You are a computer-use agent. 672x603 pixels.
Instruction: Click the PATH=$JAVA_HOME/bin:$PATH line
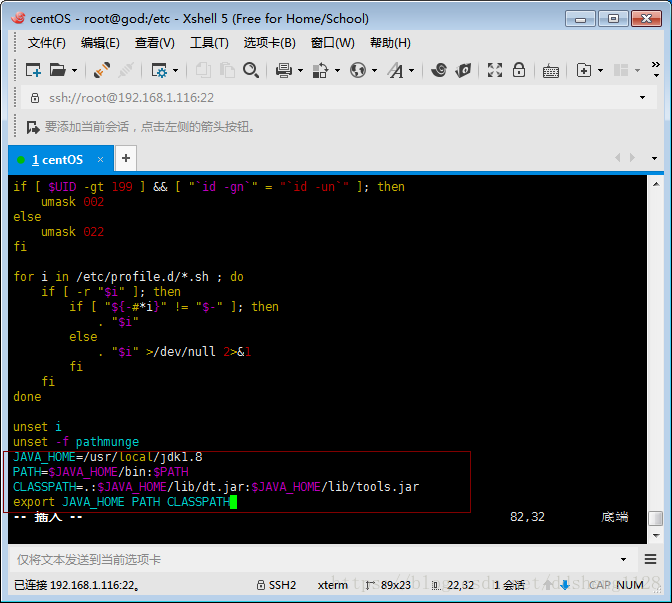point(101,472)
